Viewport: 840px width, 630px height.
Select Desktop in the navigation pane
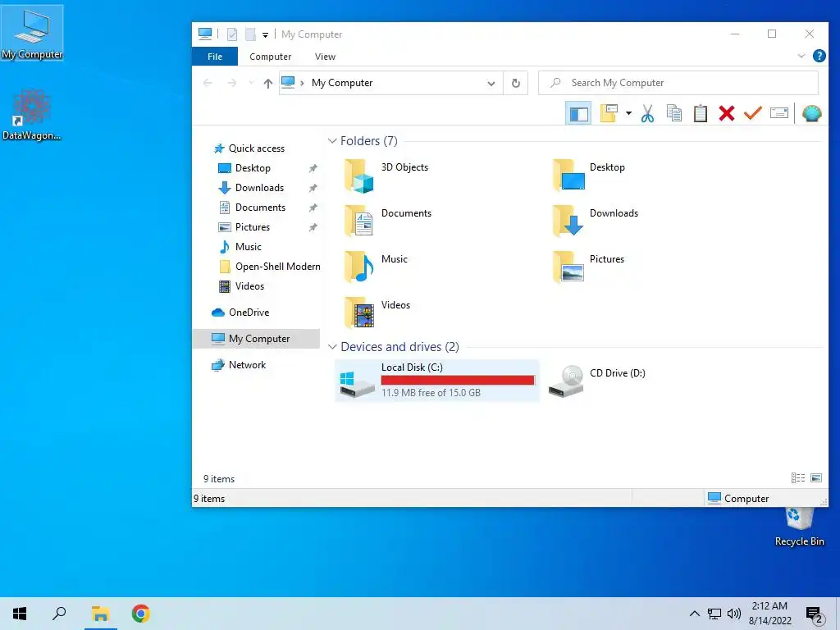pos(253,168)
